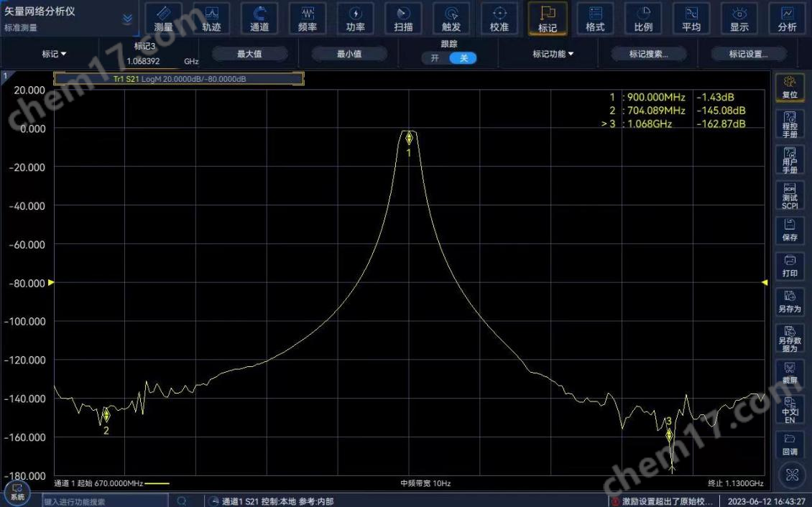Screen dimensions: 812x507
Task: Take a screenshot with 截屏 icon
Action: [x=790, y=372]
